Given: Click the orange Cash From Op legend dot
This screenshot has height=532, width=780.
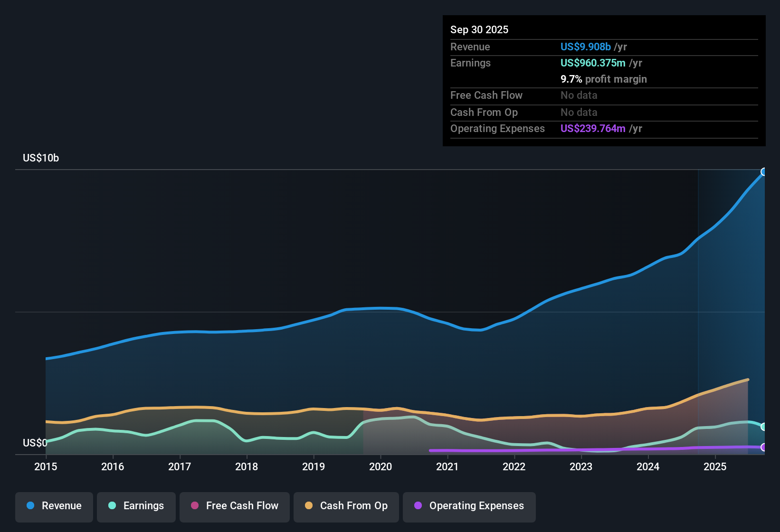Looking at the screenshot, I should [x=309, y=506].
